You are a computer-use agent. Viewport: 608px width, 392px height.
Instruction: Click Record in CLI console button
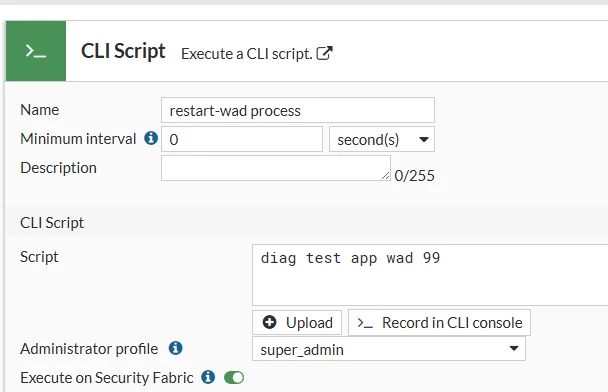pyautogui.click(x=439, y=322)
